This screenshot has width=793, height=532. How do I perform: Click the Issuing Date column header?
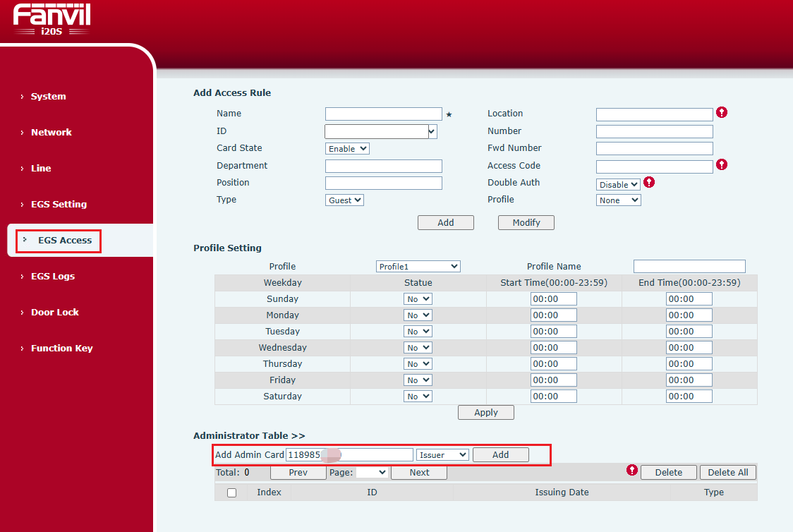562,492
